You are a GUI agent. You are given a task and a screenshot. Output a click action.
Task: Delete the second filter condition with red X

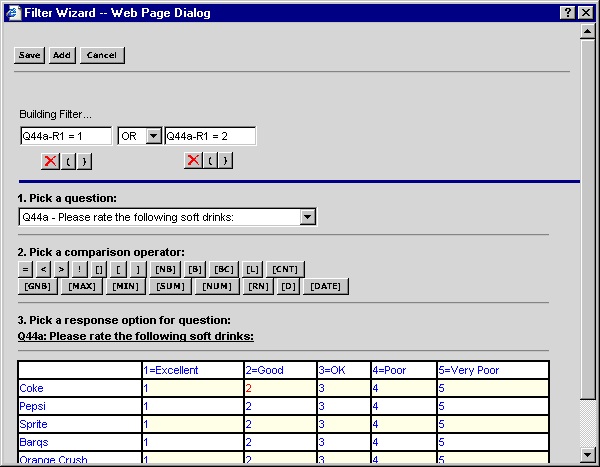coord(194,161)
